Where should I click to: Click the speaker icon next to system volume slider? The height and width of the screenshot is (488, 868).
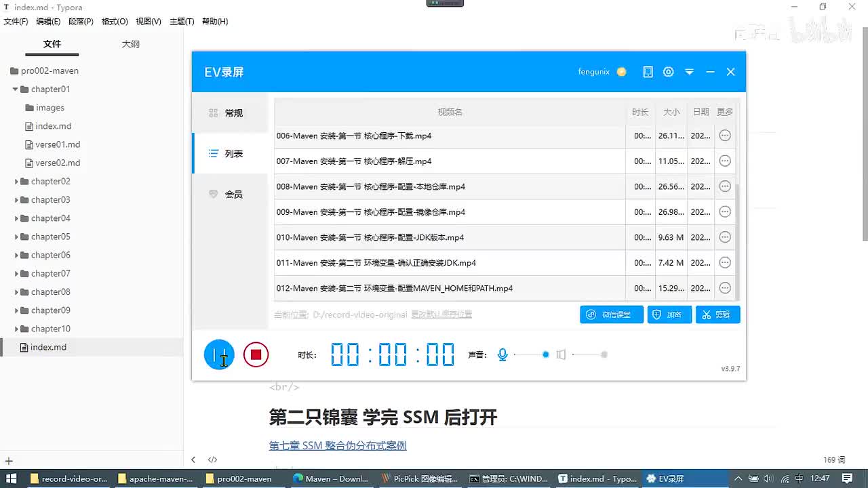click(561, 354)
